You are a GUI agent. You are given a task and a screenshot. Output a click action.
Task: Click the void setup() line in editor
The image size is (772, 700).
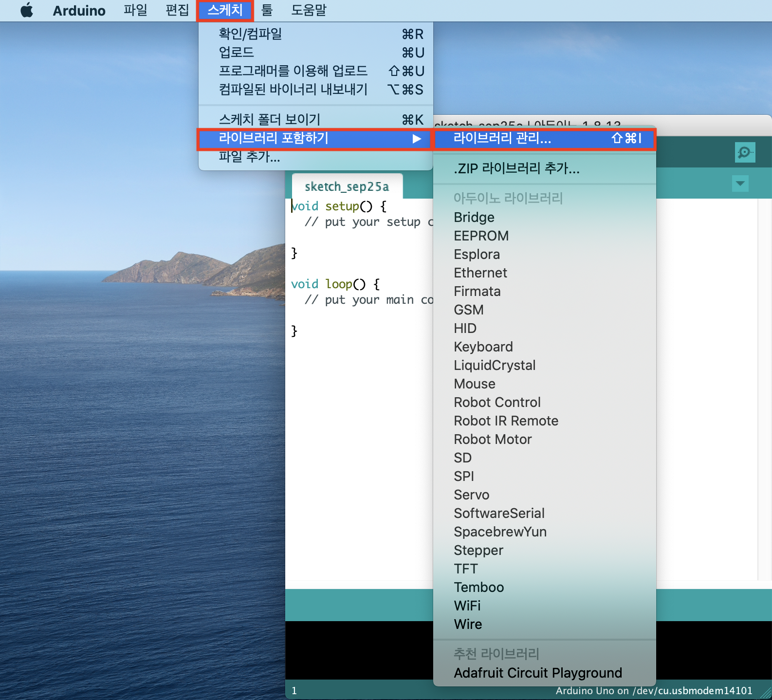coord(339,206)
